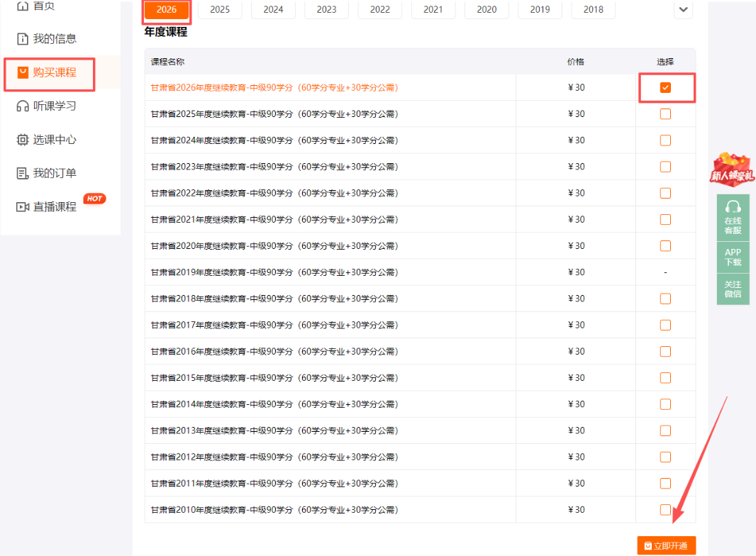Click the 立即开通 activate button
The image size is (756, 556).
tap(665, 545)
